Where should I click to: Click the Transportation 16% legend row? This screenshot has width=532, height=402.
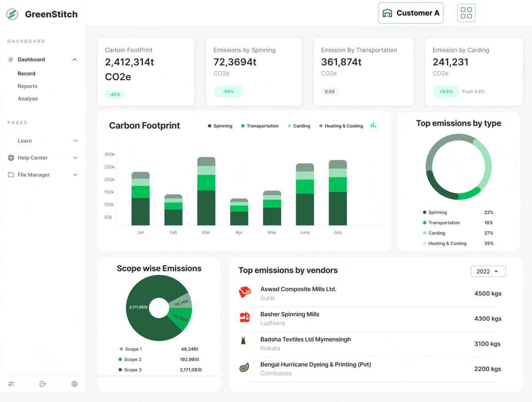pyautogui.click(x=458, y=223)
